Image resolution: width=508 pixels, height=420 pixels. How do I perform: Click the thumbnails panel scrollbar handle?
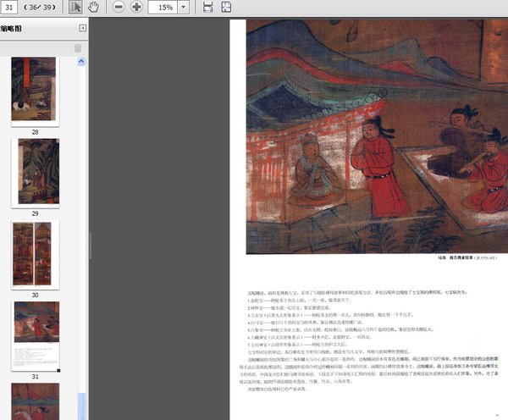[81, 406]
